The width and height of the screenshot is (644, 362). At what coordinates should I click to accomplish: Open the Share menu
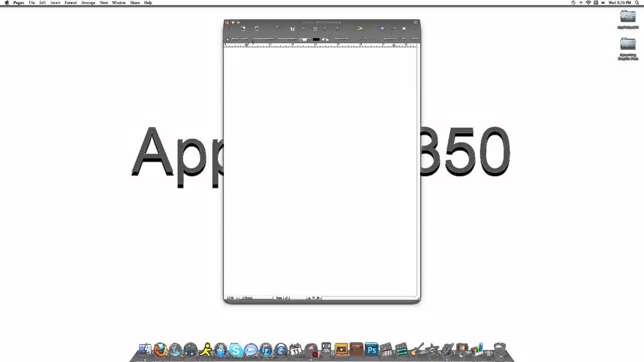click(135, 3)
